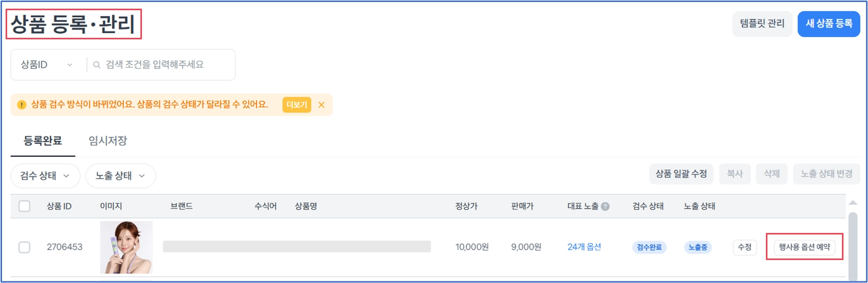Viewport: 868px width, 283px height.
Task: Click the search magnifier icon
Action: coord(97,65)
